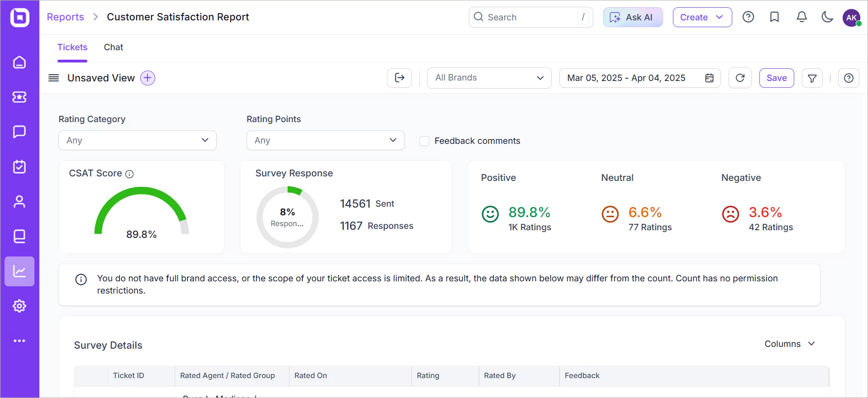868x398 pixels.
Task: Open the Settings gear icon in sidebar
Action: coord(19,306)
